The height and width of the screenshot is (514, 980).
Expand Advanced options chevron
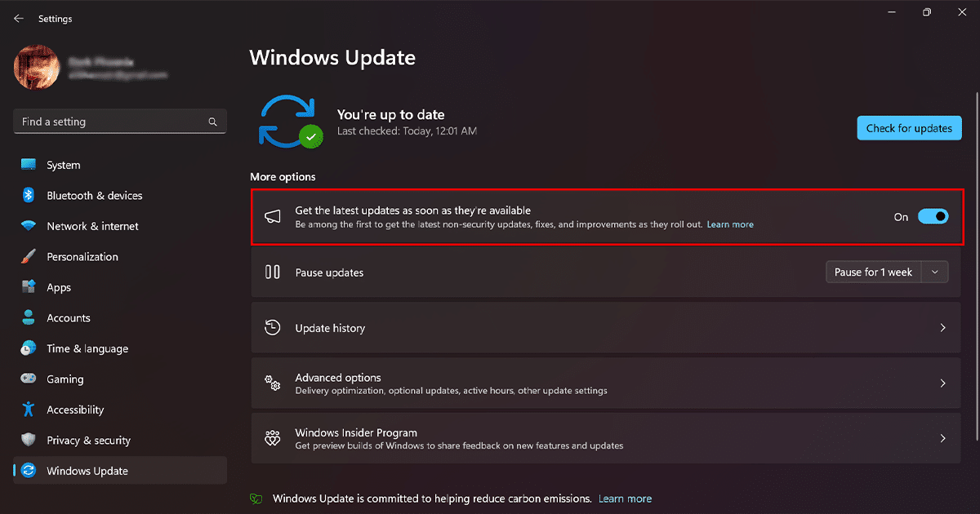(x=942, y=383)
